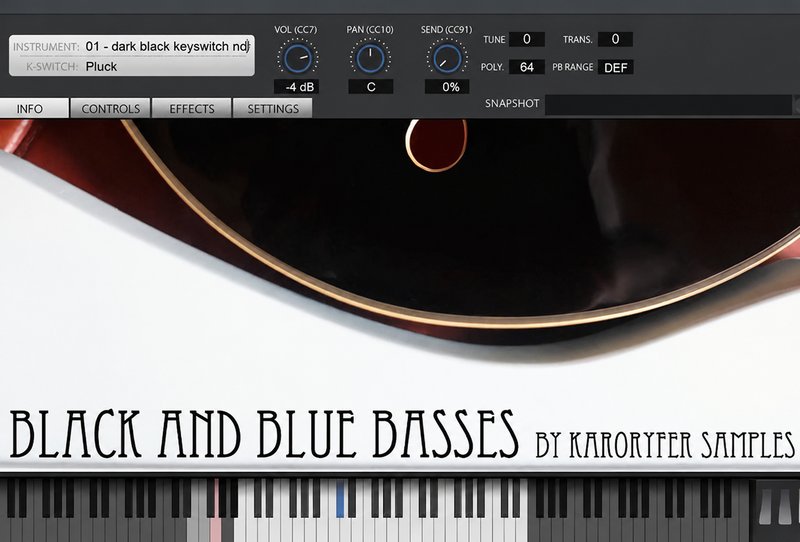Select the pan value field showing C
The width and height of the screenshot is (800, 542).
pyautogui.click(x=371, y=87)
